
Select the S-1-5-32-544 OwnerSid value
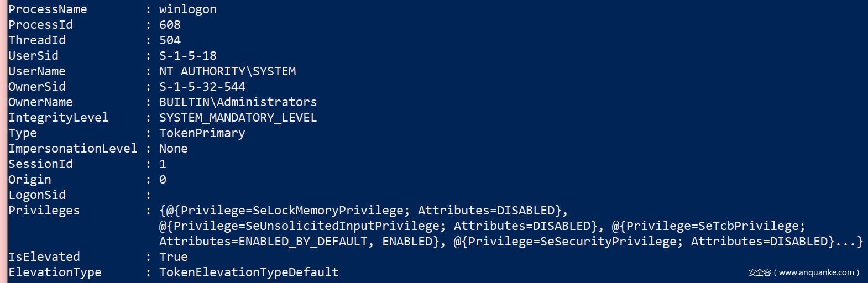click(202, 87)
